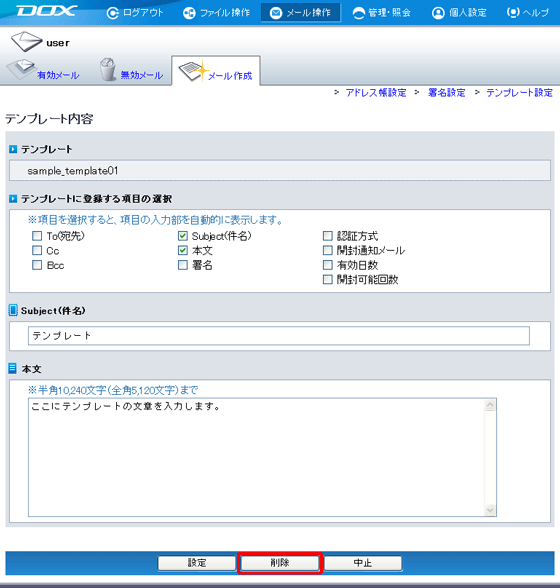The image size is (560, 588).
Task: Enable the 有効日数 checkbox
Action: click(x=327, y=265)
